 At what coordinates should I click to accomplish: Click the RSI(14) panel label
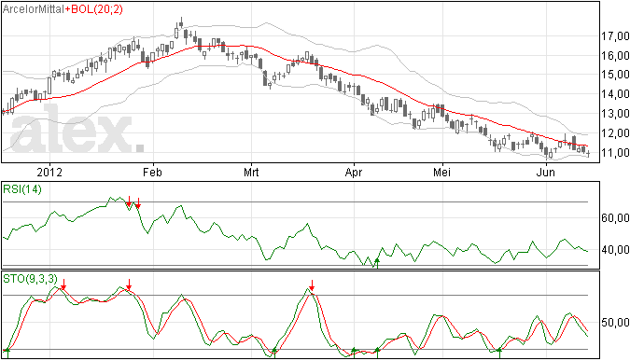point(22,189)
